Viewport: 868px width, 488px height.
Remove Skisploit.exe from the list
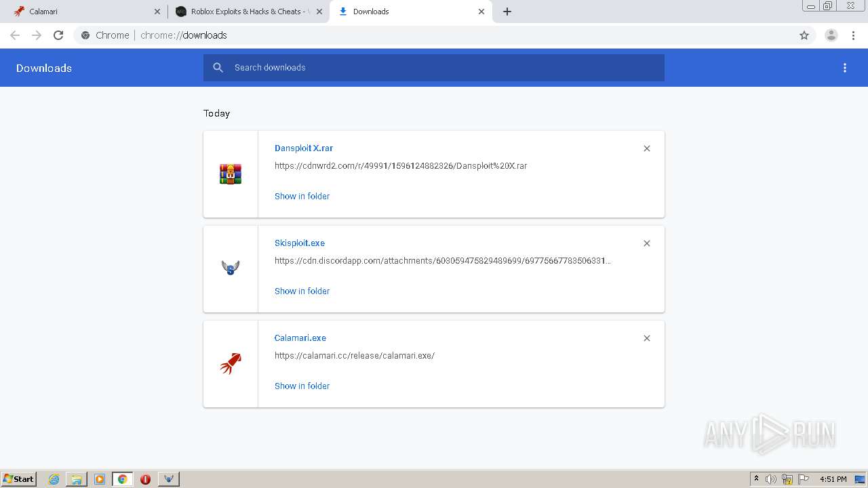pos(647,243)
